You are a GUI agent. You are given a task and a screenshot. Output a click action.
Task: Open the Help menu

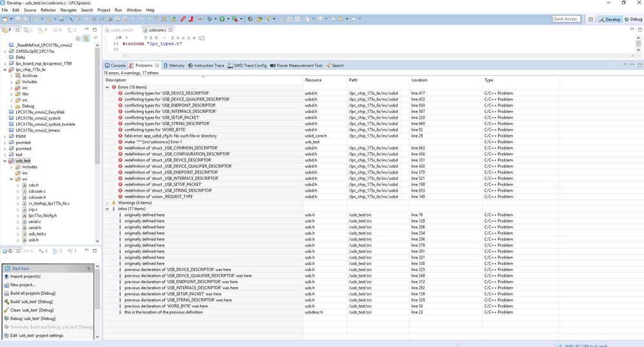tap(150, 10)
